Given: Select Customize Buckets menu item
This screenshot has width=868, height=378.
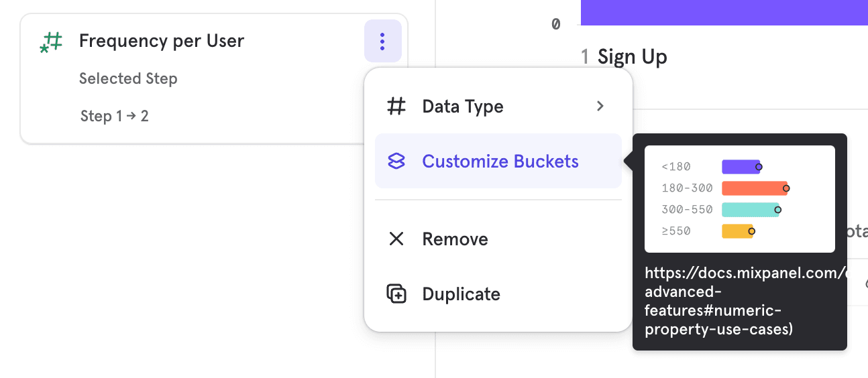Looking at the screenshot, I should [x=500, y=162].
